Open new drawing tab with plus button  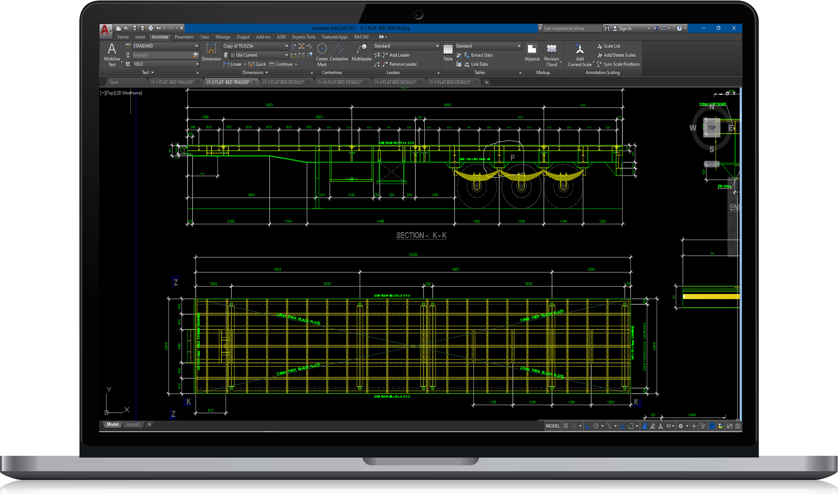click(486, 82)
